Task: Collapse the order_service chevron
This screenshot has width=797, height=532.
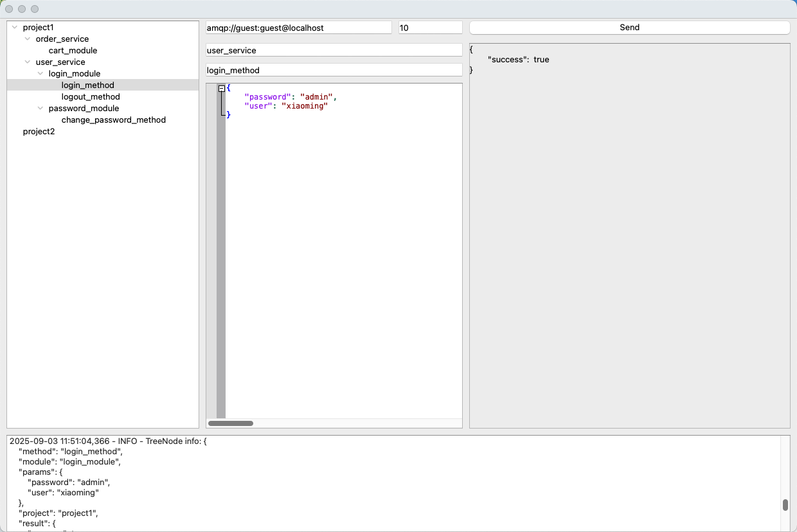Action: point(28,39)
